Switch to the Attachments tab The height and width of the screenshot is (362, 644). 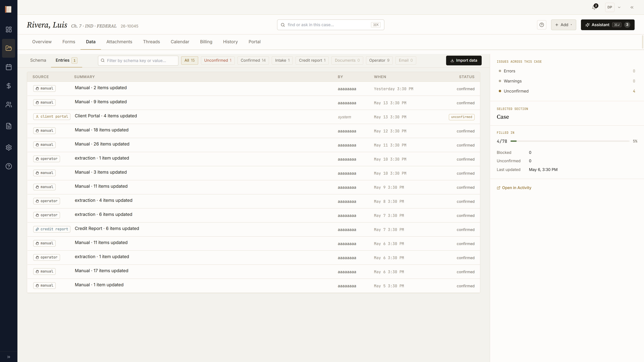tap(119, 42)
